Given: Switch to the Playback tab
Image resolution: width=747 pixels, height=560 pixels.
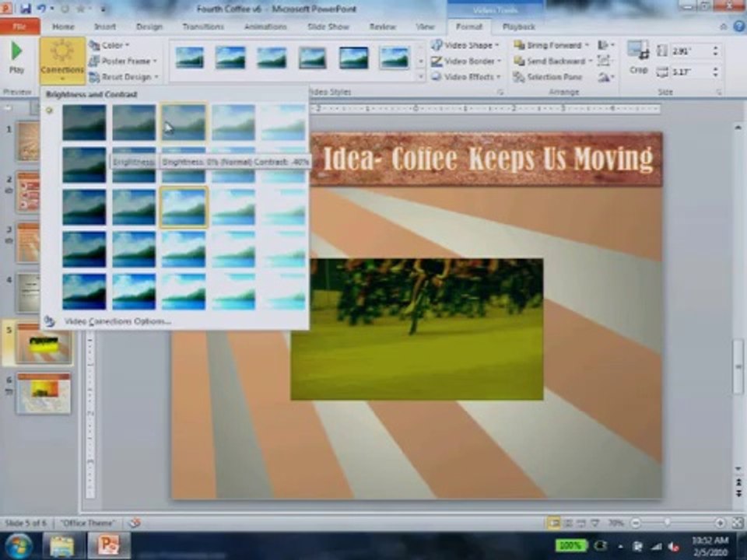Looking at the screenshot, I should (x=519, y=26).
